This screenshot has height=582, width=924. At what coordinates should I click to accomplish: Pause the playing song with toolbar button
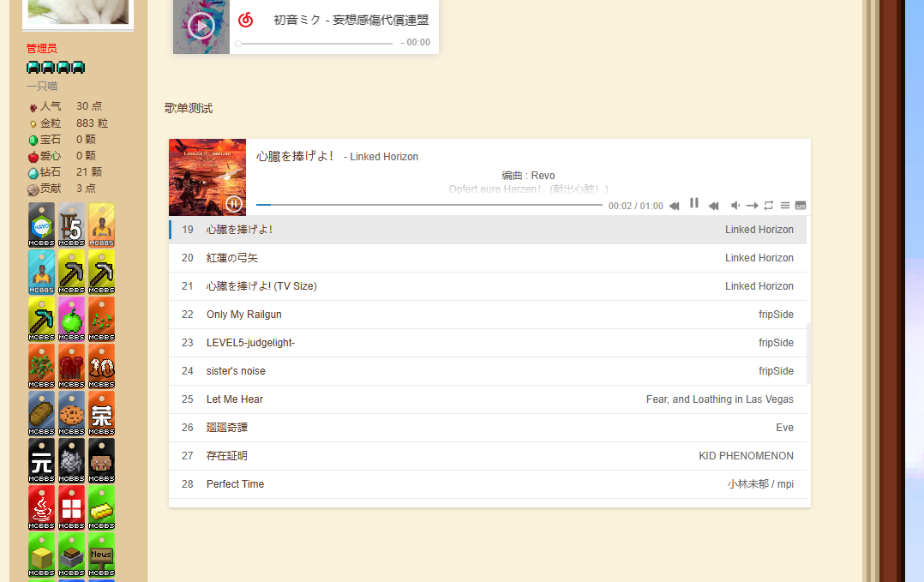pos(694,203)
